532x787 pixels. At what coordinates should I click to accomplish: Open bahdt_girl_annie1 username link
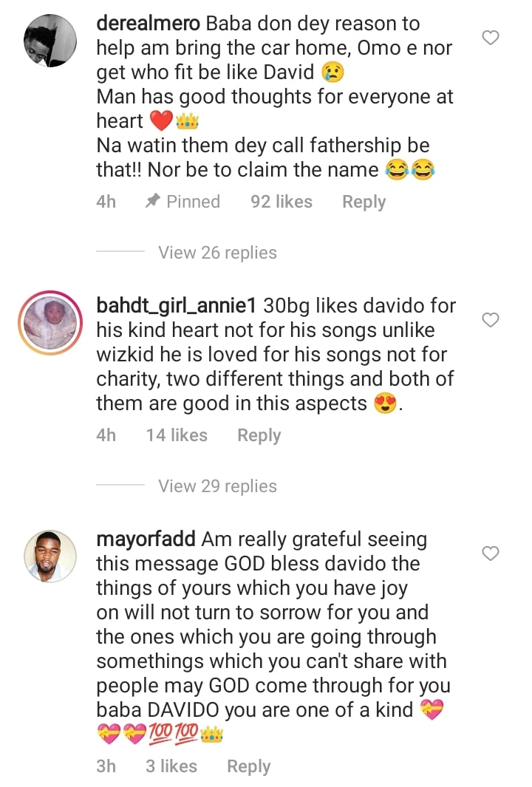coord(177,305)
